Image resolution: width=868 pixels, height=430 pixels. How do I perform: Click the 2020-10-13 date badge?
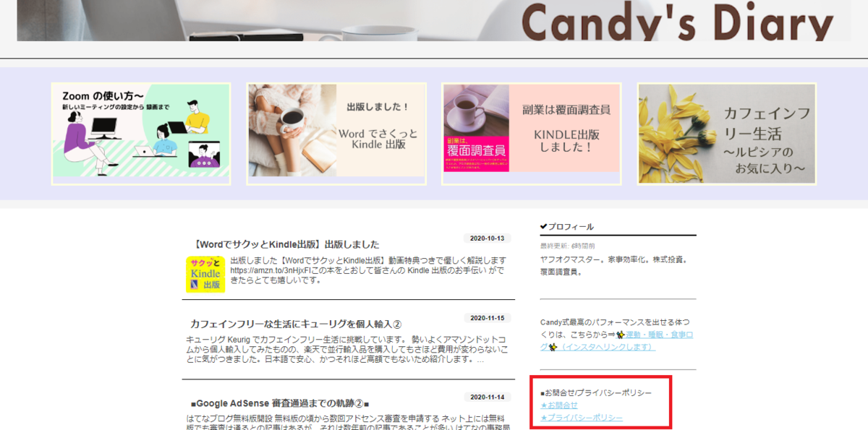tap(488, 238)
